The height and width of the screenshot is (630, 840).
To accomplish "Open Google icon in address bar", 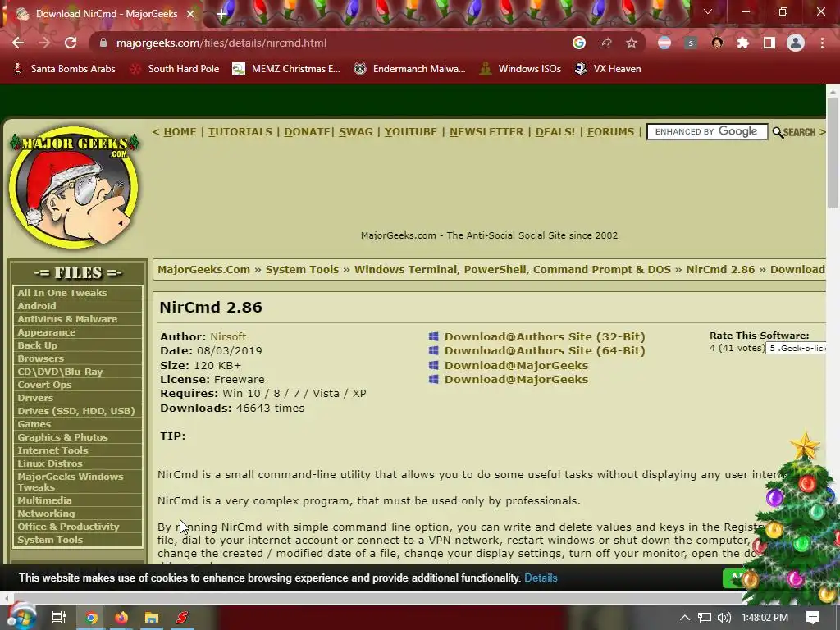I will [x=579, y=43].
